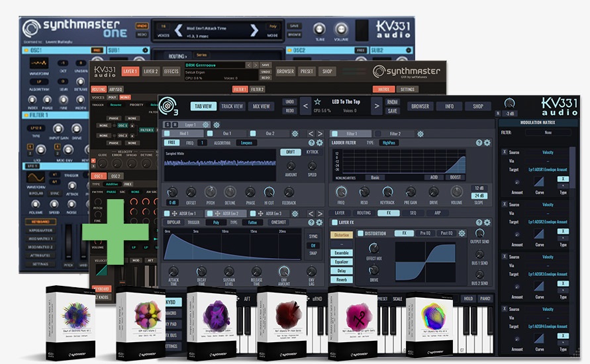This screenshot has height=364, width=590.
Task: Toggle the Osc 1 enable box
Action: pos(210,134)
